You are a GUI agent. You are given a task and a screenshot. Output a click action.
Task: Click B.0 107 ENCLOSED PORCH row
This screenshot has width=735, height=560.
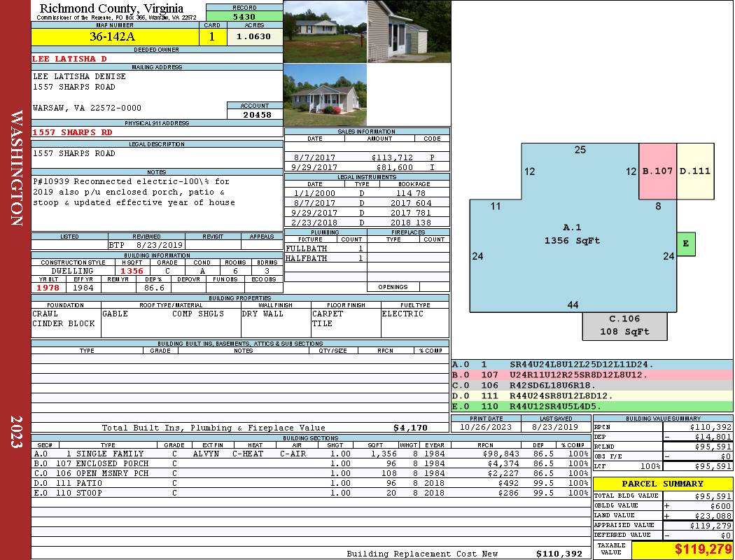(x=311, y=463)
